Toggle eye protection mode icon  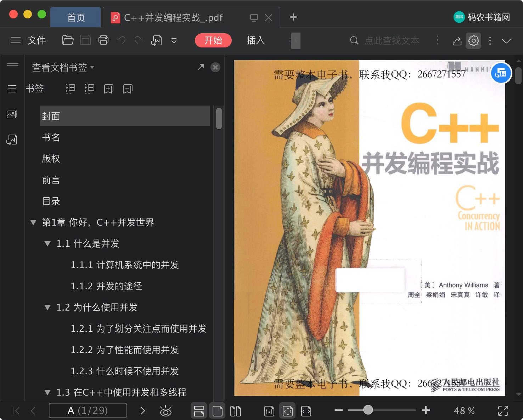166,411
